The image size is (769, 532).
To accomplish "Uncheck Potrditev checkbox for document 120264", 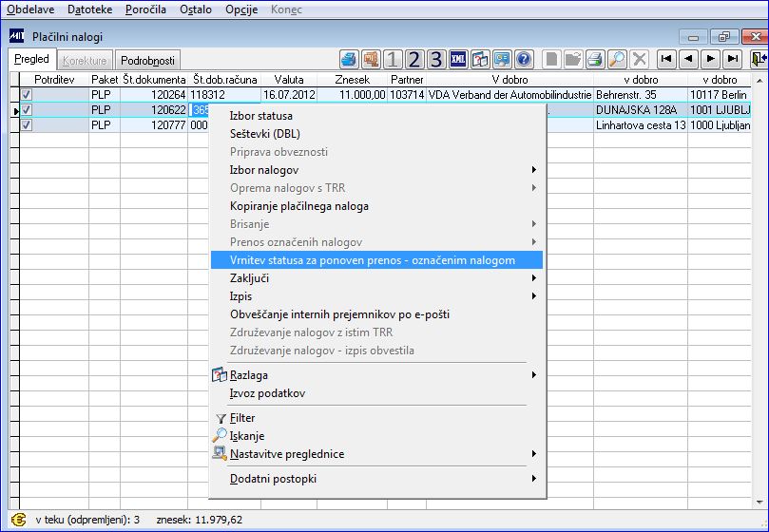I will tap(27, 95).
